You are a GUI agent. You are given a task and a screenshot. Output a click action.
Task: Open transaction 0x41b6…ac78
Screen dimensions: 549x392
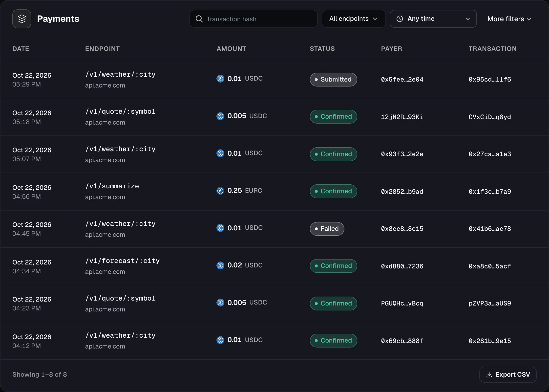(x=490, y=229)
